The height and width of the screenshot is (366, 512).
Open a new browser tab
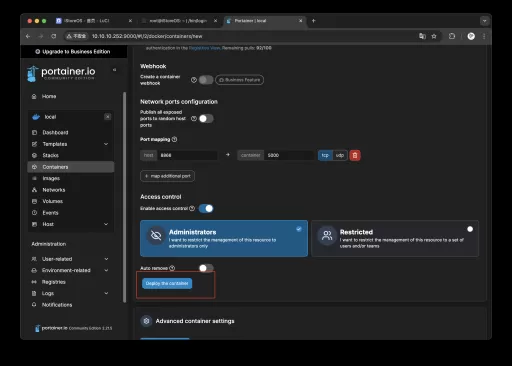[x=313, y=21]
